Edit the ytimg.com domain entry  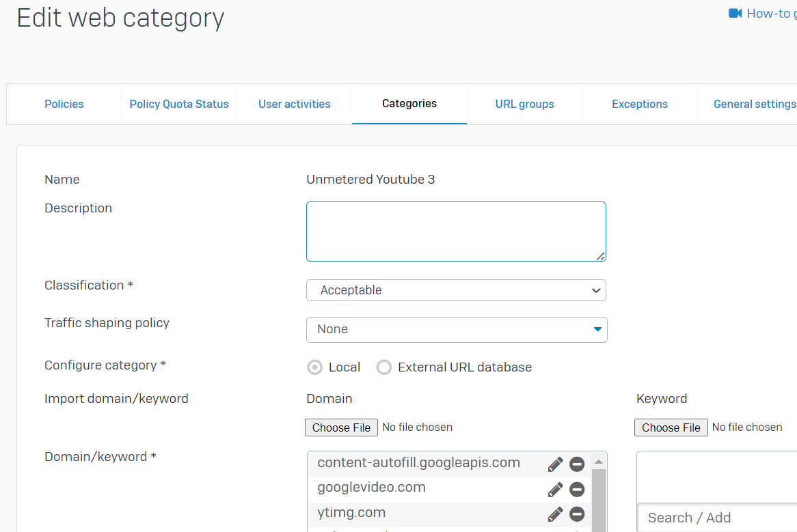point(555,514)
